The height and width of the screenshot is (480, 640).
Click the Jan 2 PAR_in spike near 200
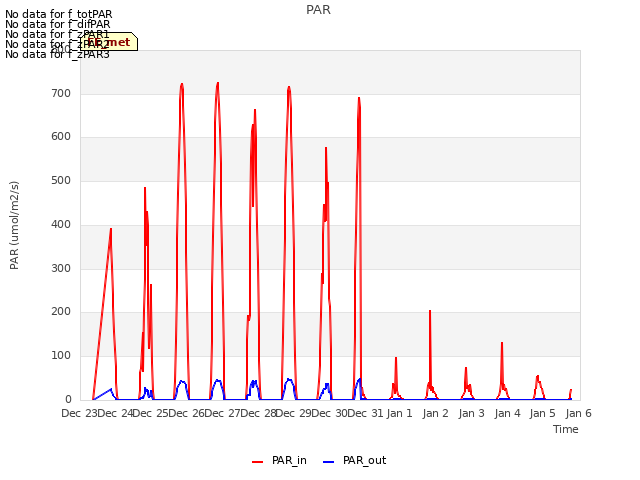click(x=430, y=312)
